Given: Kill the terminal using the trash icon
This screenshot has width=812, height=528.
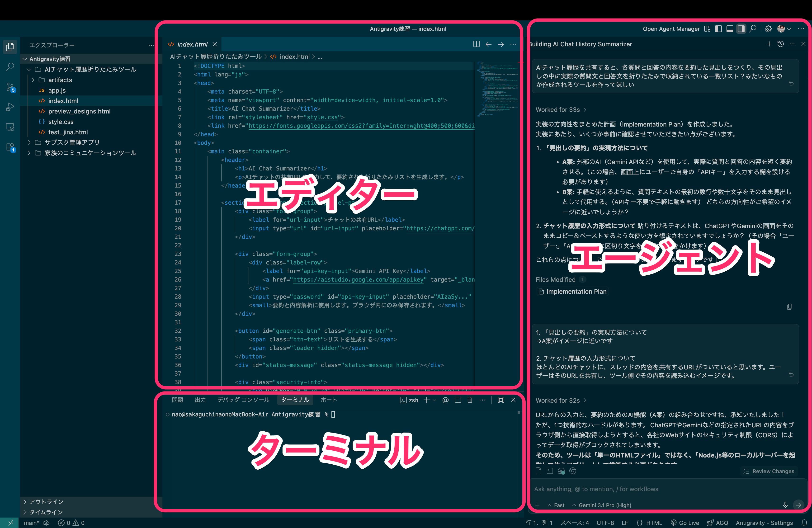Looking at the screenshot, I should (x=470, y=400).
